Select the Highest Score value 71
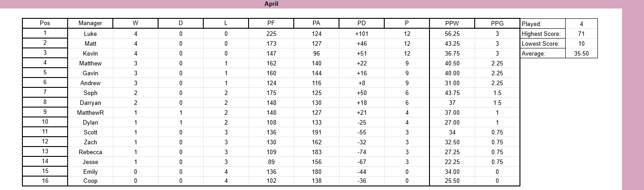Image resolution: width=644 pixels, height=190 pixels. 581,34
